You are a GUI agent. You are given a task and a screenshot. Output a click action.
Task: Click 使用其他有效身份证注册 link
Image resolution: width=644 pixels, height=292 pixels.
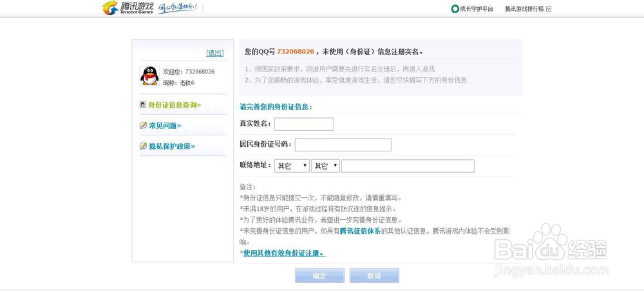click(x=284, y=253)
